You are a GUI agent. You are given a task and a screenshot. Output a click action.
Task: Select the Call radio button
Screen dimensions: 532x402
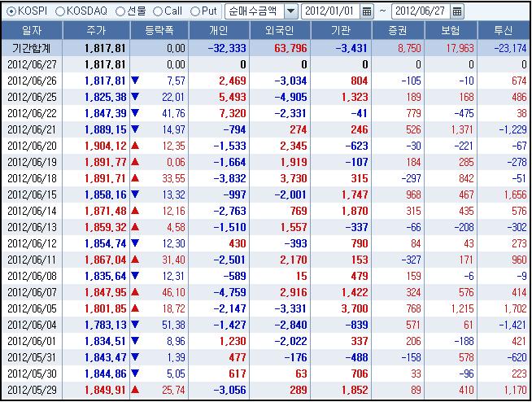pos(158,11)
